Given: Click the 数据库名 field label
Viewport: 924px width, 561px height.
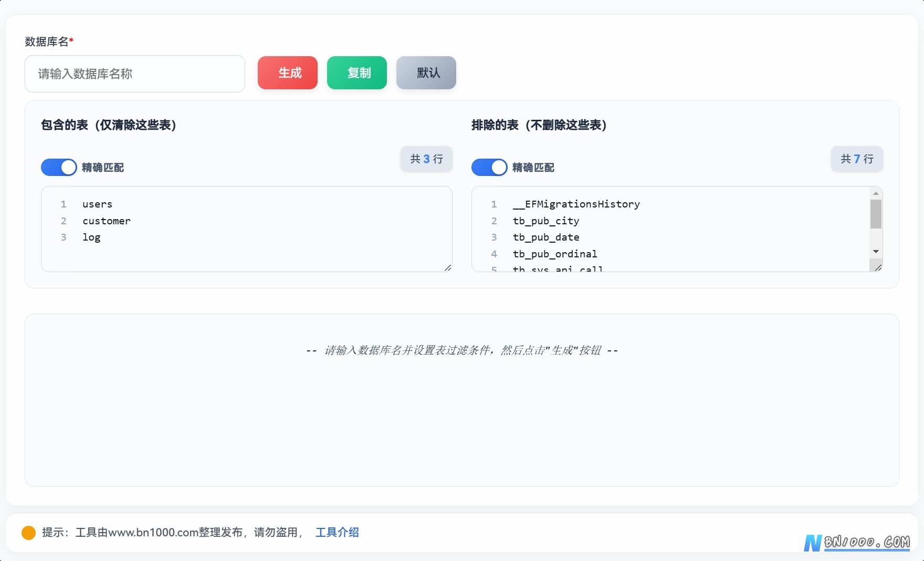Looking at the screenshot, I should click(49, 41).
